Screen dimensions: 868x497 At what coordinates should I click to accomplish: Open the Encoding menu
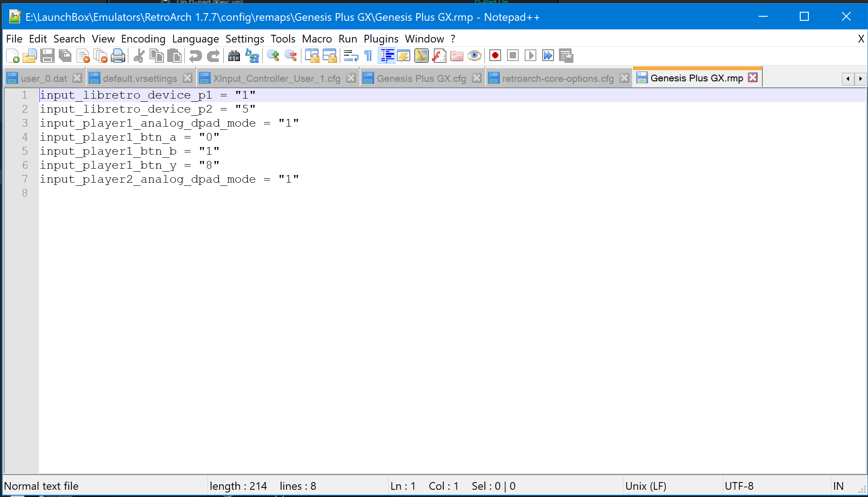pos(143,39)
